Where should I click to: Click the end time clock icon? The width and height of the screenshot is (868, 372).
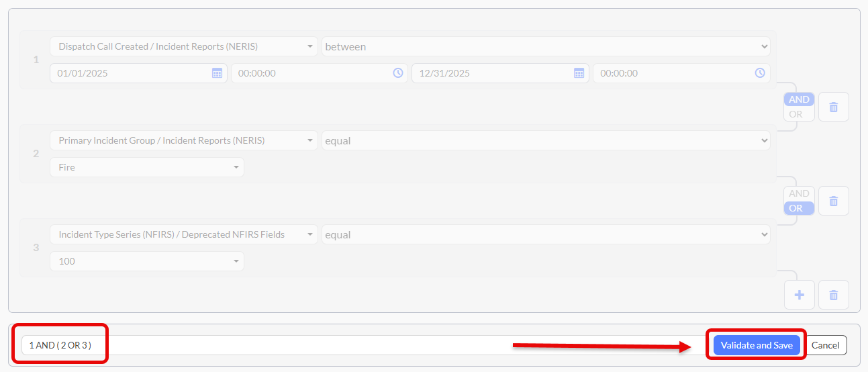760,73
